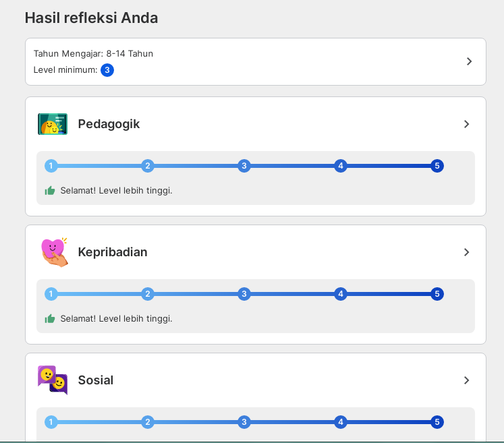The image size is (504, 443).
Task: Open the Kepribadian heading text
Action: (113, 252)
